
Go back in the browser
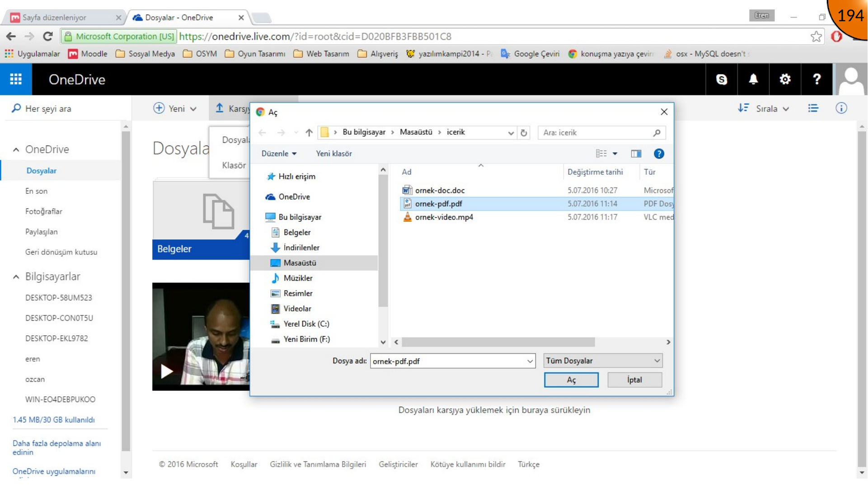(x=11, y=36)
